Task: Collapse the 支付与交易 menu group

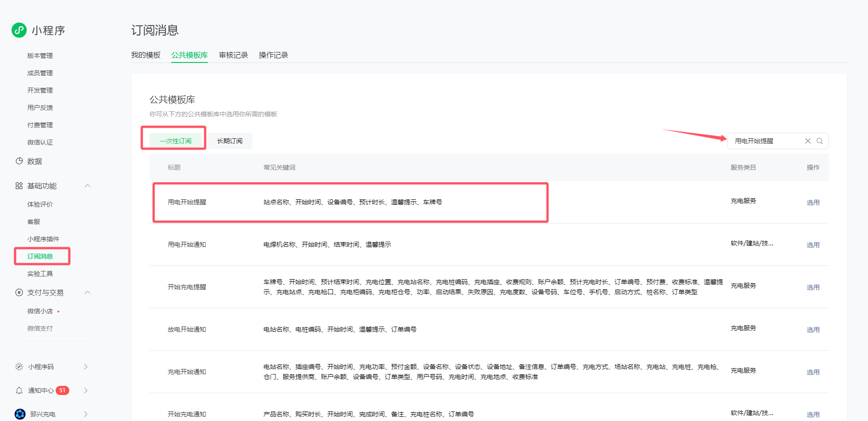Action: coord(88,292)
